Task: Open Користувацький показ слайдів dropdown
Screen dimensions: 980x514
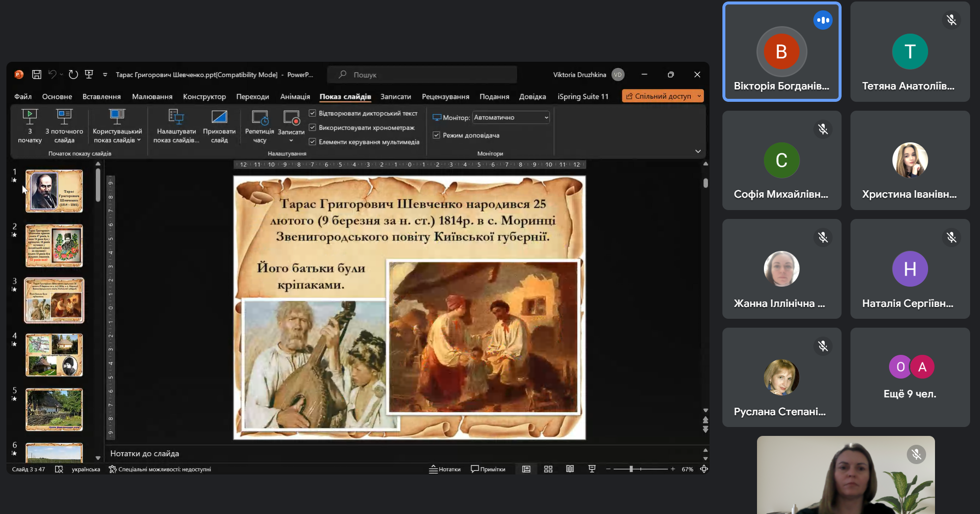Action: [x=117, y=127]
